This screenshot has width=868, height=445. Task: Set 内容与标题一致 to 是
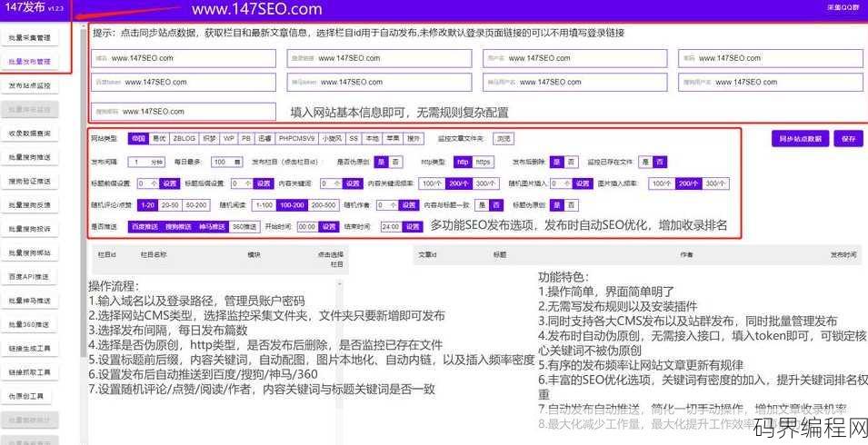tap(482, 205)
